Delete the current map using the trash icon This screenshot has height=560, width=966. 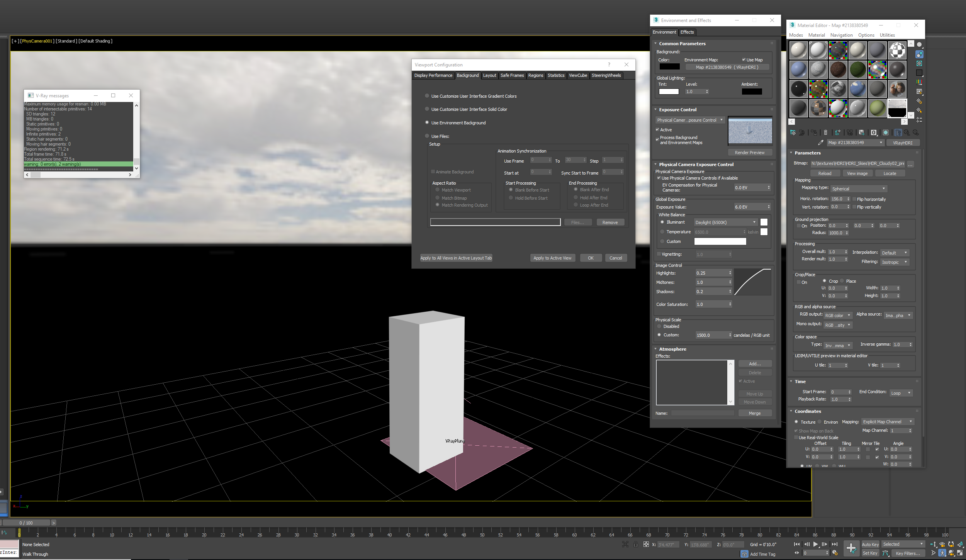click(825, 132)
